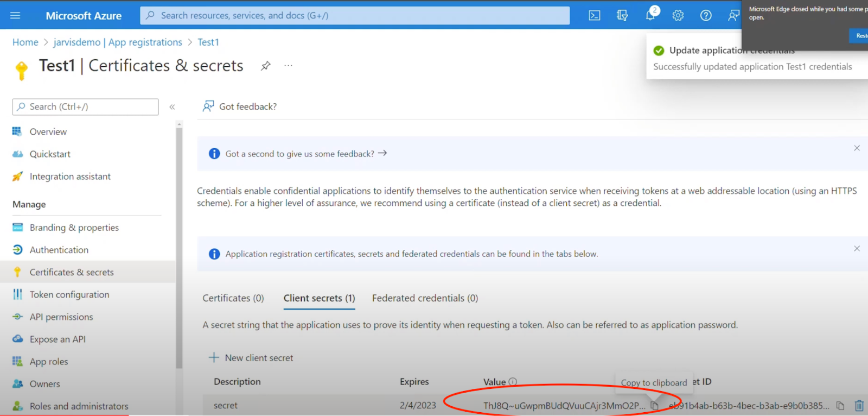Open the notifications bell
868x416 pixels.
[650, 16]
